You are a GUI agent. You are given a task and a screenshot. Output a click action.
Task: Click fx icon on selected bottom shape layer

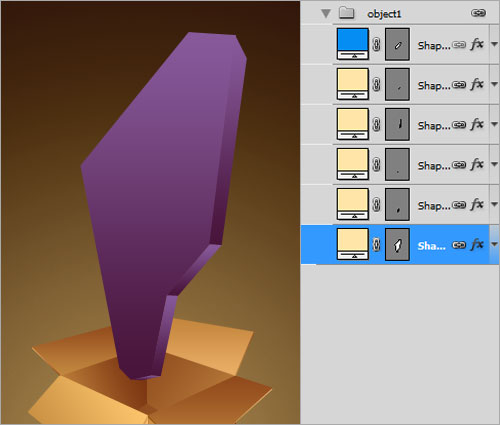click(477, 244)
